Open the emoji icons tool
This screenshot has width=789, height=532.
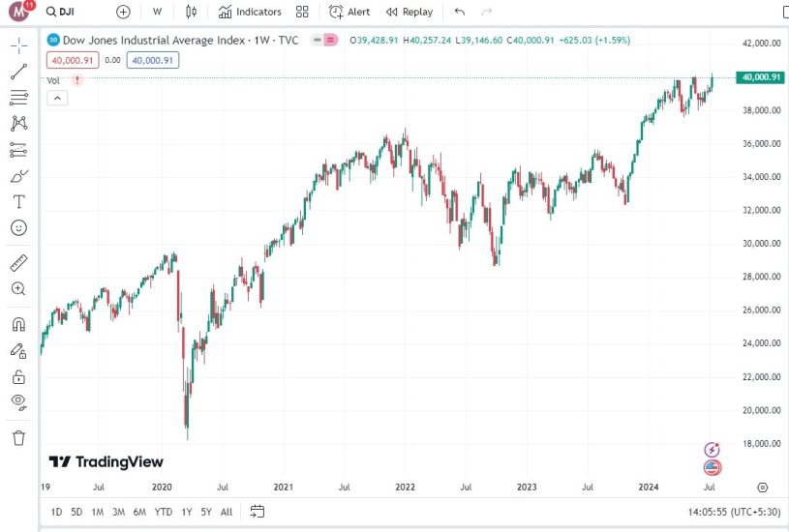click(x=18, y=227)
